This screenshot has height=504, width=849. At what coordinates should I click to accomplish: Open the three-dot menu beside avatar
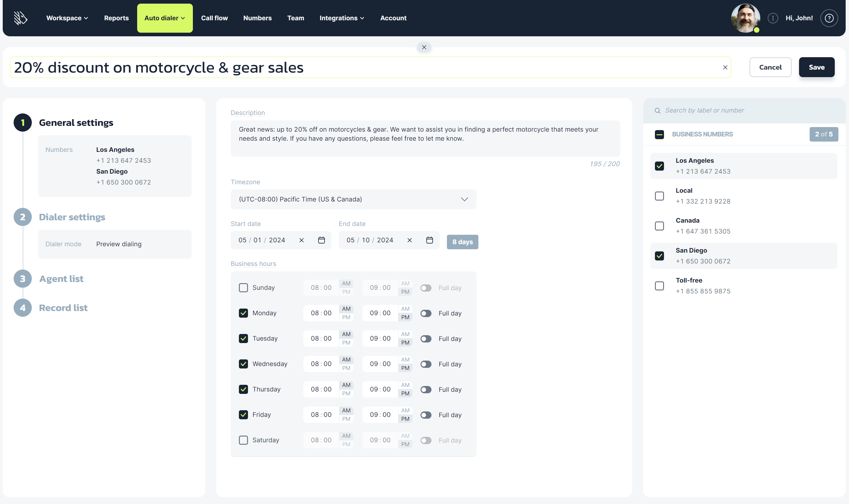772,18
